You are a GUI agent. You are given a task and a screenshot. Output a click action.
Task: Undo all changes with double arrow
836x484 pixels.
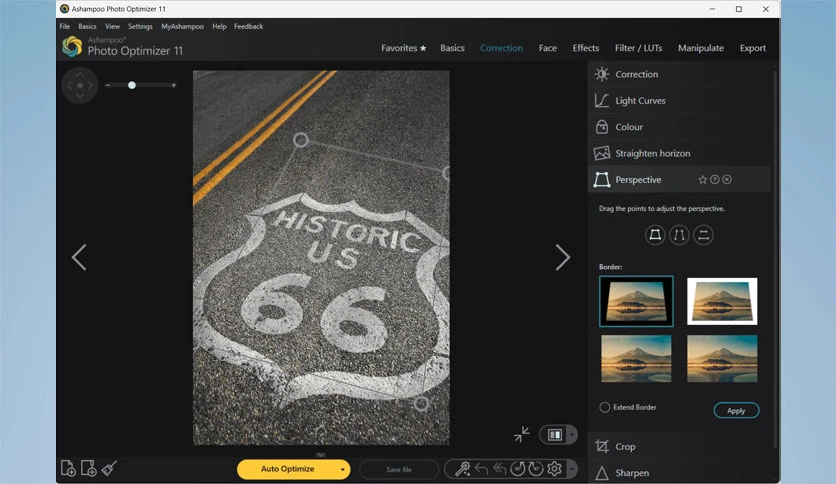coord(500,469)
